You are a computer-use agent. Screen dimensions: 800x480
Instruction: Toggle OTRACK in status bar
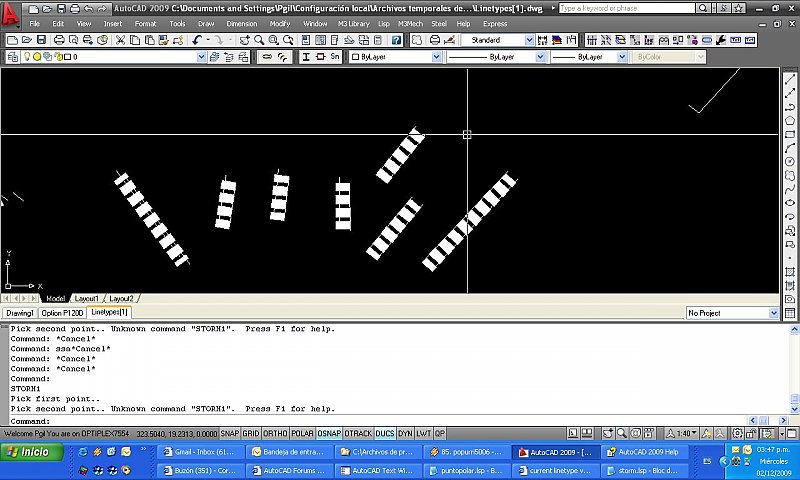[358, 434]
